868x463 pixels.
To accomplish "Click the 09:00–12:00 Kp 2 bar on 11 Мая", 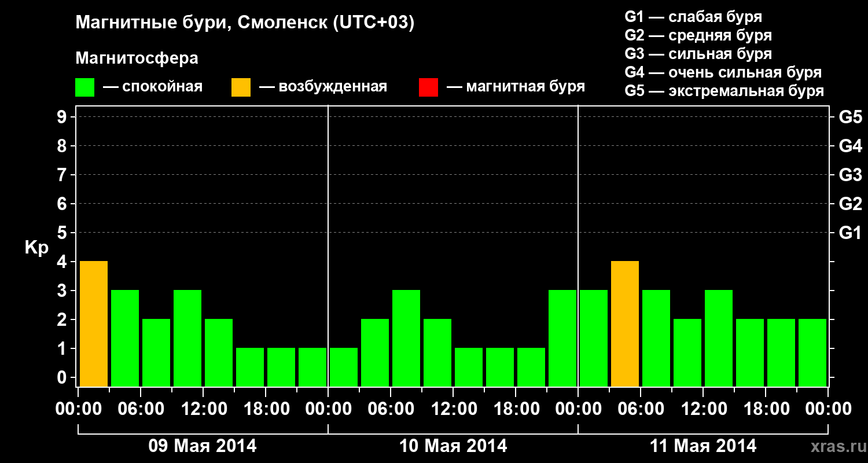I will click(687, 352).
